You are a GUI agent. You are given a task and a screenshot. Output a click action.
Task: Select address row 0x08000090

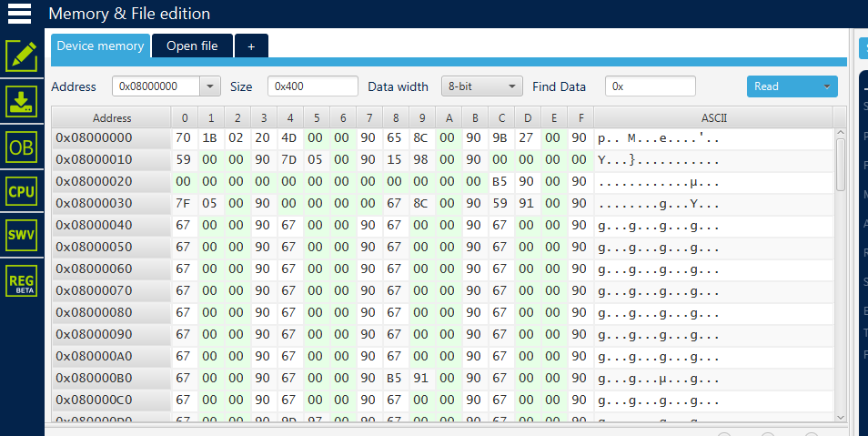tap(112, 335)
